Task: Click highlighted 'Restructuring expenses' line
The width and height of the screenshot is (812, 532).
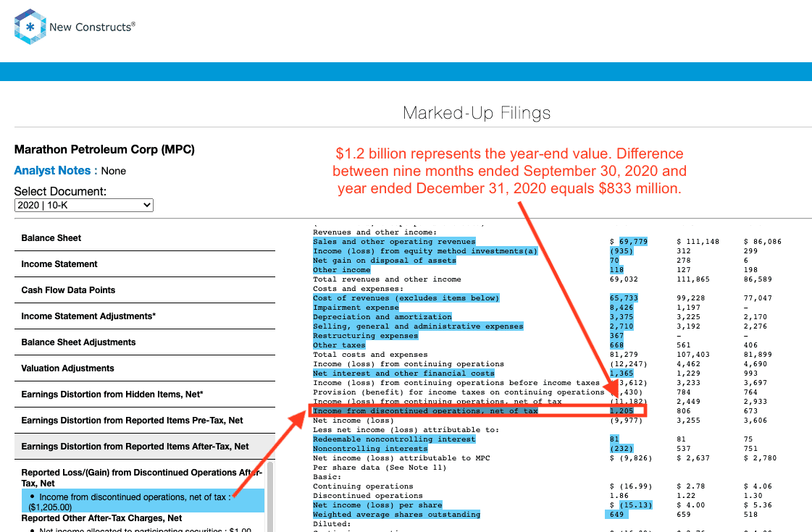Action: click(365, 336)
